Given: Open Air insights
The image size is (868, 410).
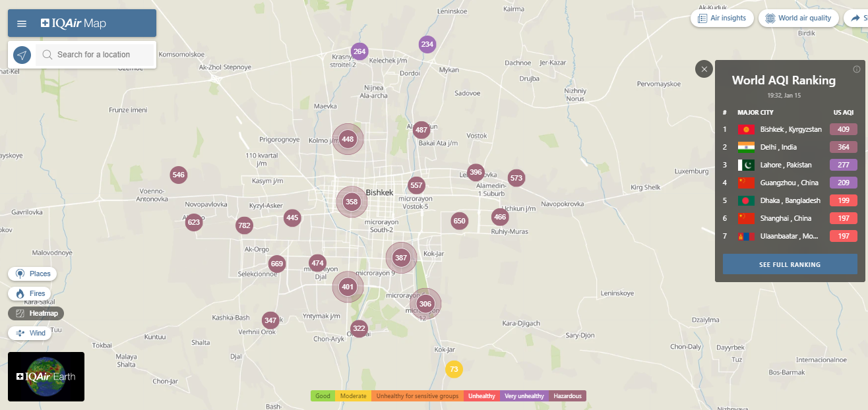Looking at the screenshot, I should tap(722, 18).
